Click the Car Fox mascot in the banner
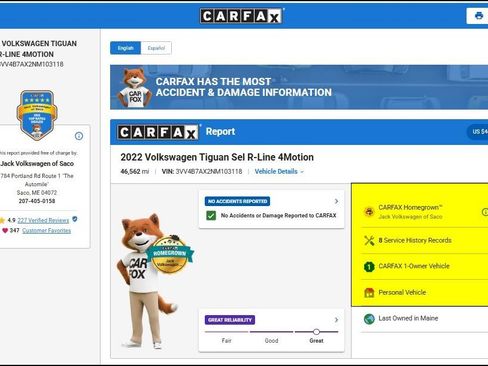The image size is (488, 366). pyautogui.click(x=135, y=88)
